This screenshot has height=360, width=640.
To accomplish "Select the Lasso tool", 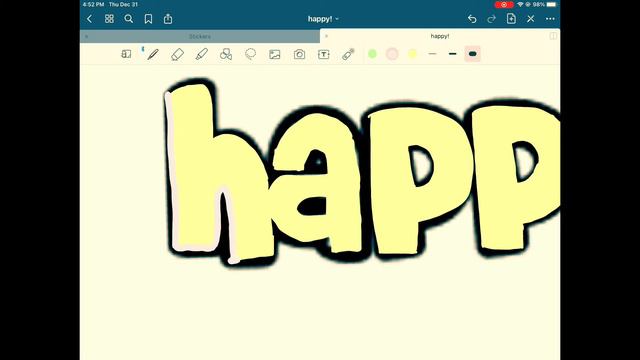I will [251, 54].
